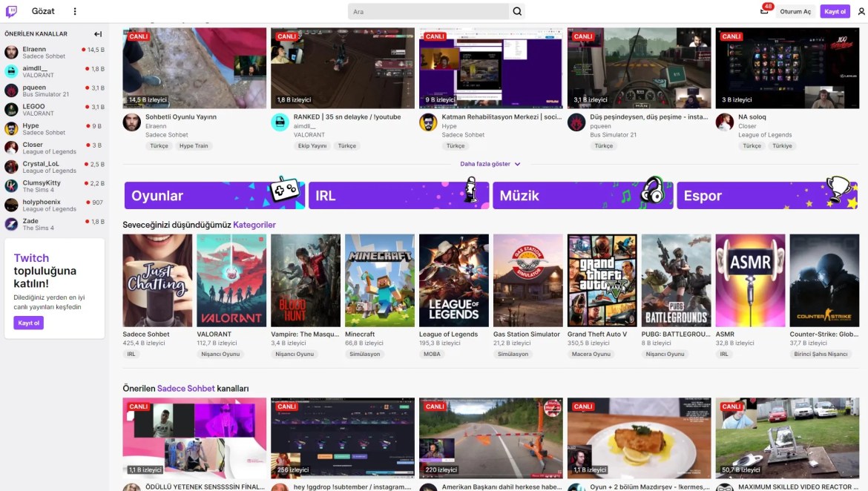
Task: Open the League of Legends category cover
Action: pos(454,280)
